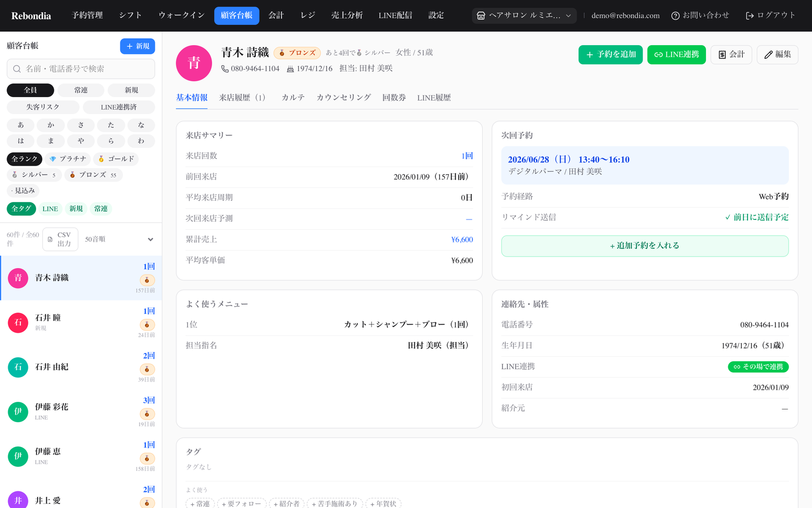Filter by kana さ
This screenshot has height=508, width=812.
[81, 125]
